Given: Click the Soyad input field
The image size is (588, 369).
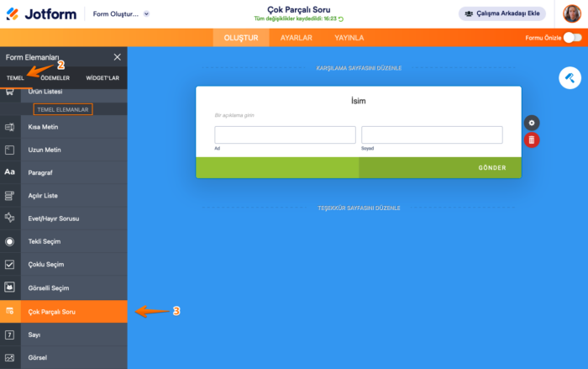Looking at the screenshot, I should pyautogui.click(x=432, y=134).
